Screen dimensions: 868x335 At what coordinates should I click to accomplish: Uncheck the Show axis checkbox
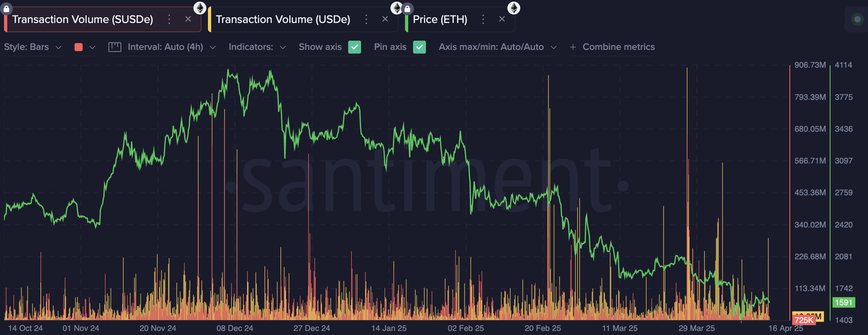coord(354,47)
